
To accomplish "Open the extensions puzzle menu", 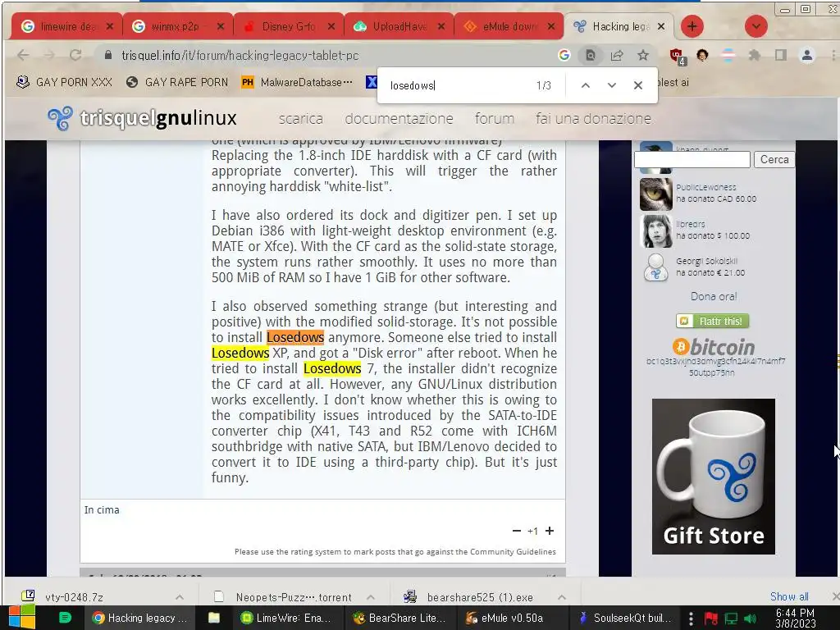I will point(755,55).
